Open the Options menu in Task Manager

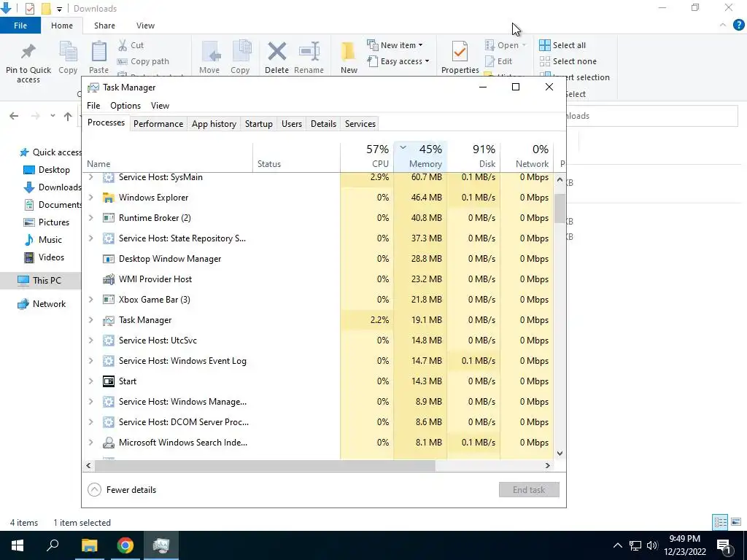coord(125,106)
